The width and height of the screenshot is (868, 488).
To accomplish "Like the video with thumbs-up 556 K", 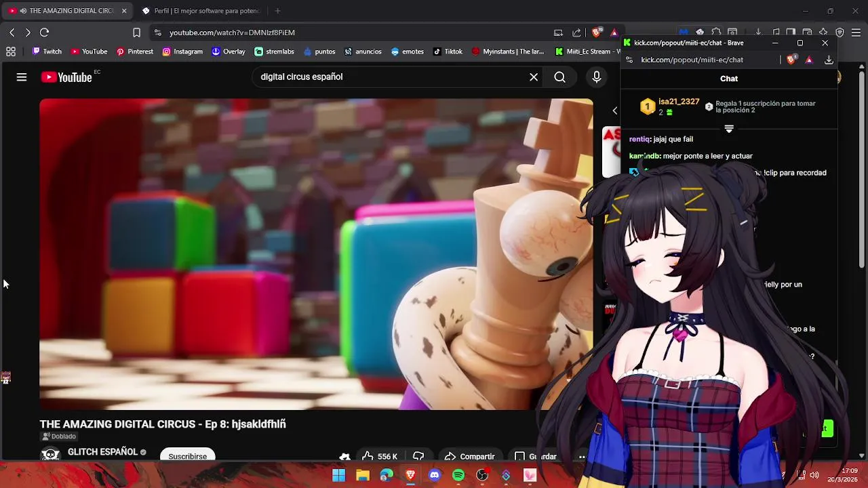I will pyautogui.click(x=380, y=457).
